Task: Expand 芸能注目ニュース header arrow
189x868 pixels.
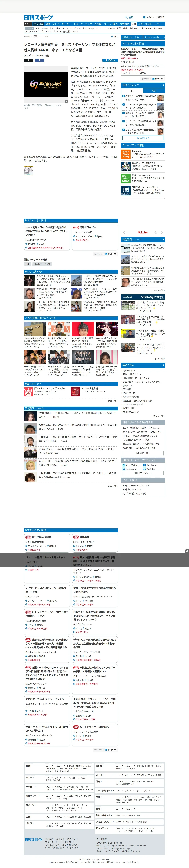Action: coord(164,239)
